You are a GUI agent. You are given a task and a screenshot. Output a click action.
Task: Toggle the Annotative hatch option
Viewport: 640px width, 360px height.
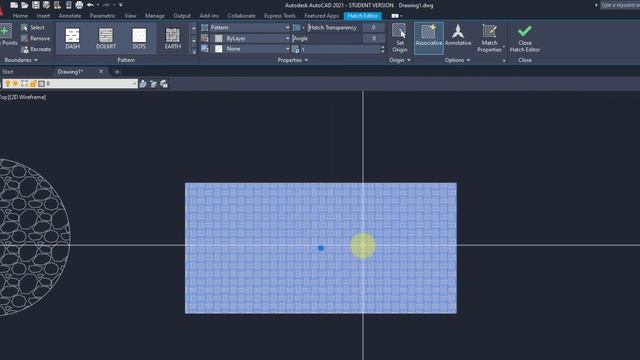tap(458, 35)
